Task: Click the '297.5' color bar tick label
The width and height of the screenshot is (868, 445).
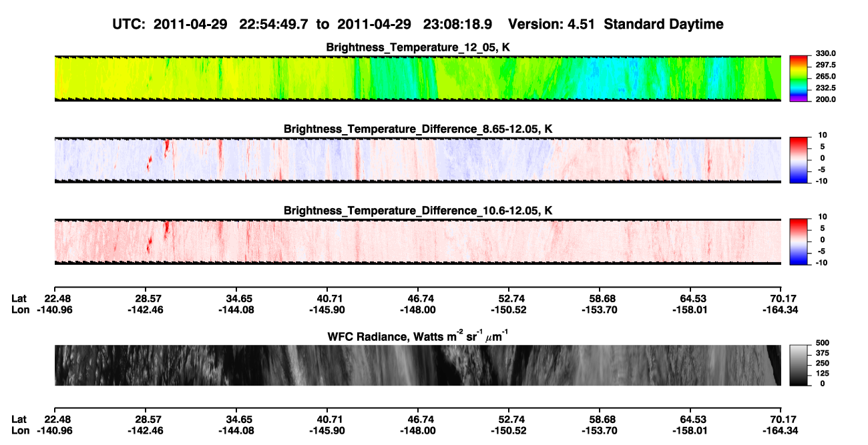Action: pos(825,65)
